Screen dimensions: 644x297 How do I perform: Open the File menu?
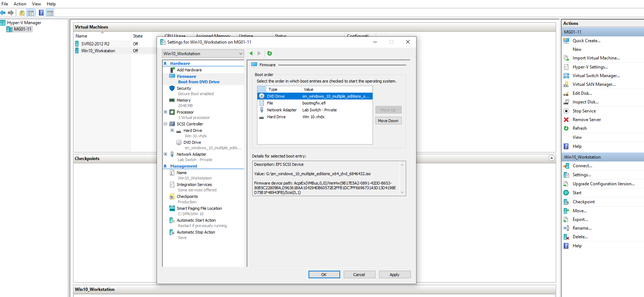5,4
